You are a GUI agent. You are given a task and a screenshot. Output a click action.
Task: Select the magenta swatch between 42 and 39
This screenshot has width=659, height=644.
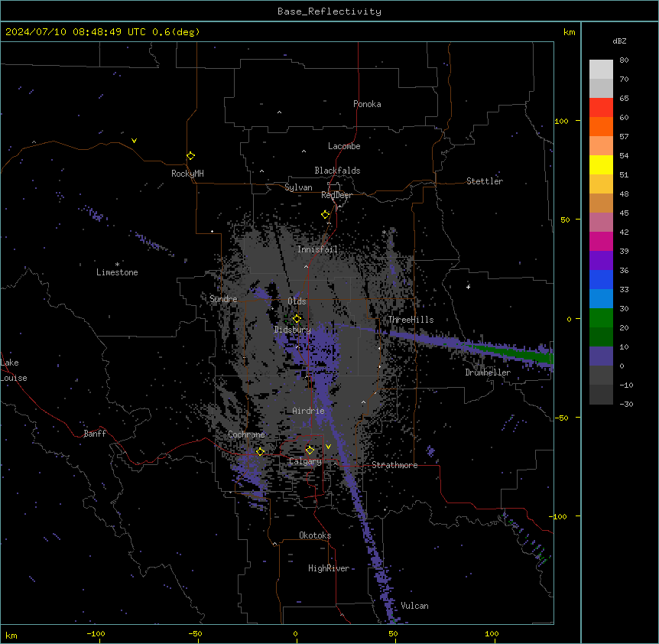click(601, 241)
